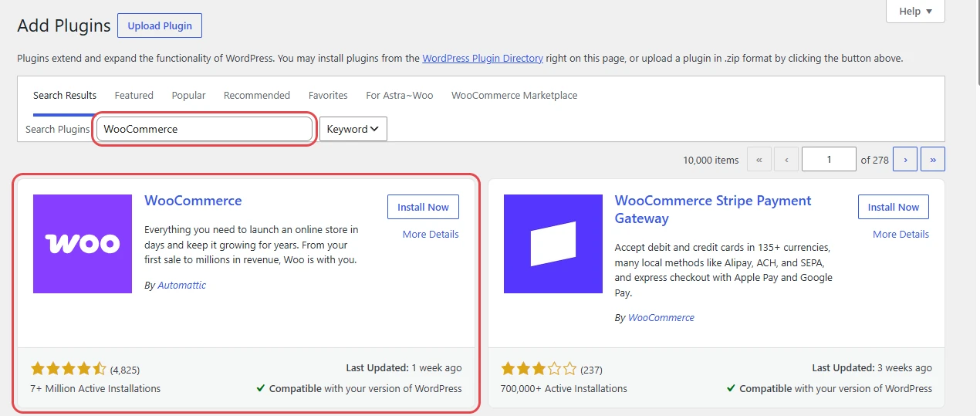
Task: Click the current page number field
Action: point(829,160)
